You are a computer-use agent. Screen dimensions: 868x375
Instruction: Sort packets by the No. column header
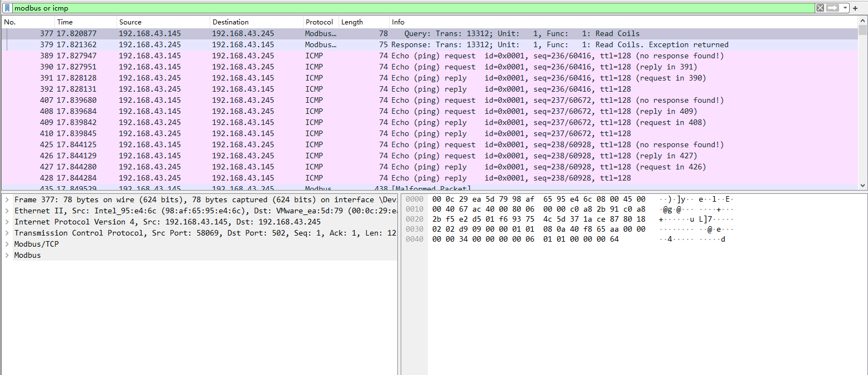[x=28, y=22]
